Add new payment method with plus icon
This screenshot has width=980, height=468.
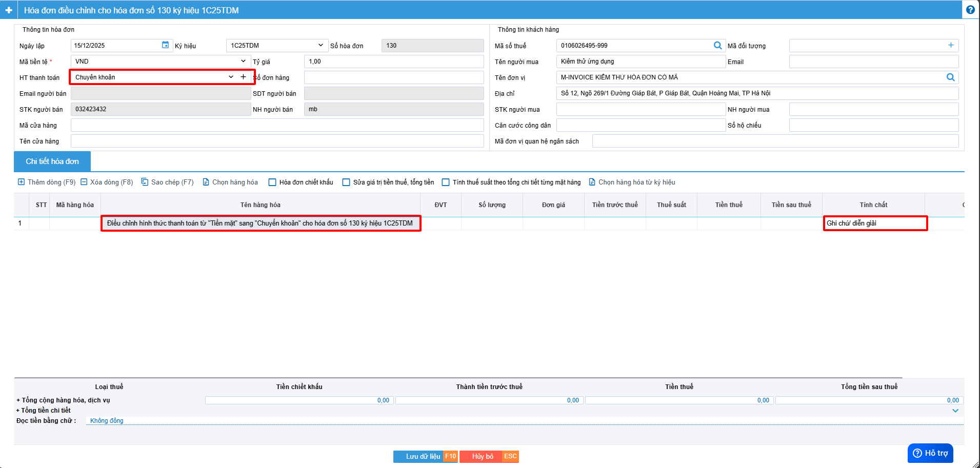coord(243,77)
